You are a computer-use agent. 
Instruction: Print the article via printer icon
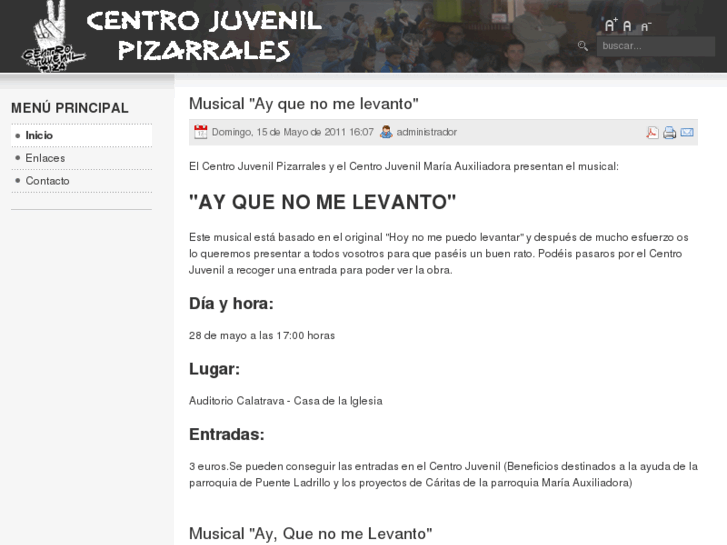point(669,133)
